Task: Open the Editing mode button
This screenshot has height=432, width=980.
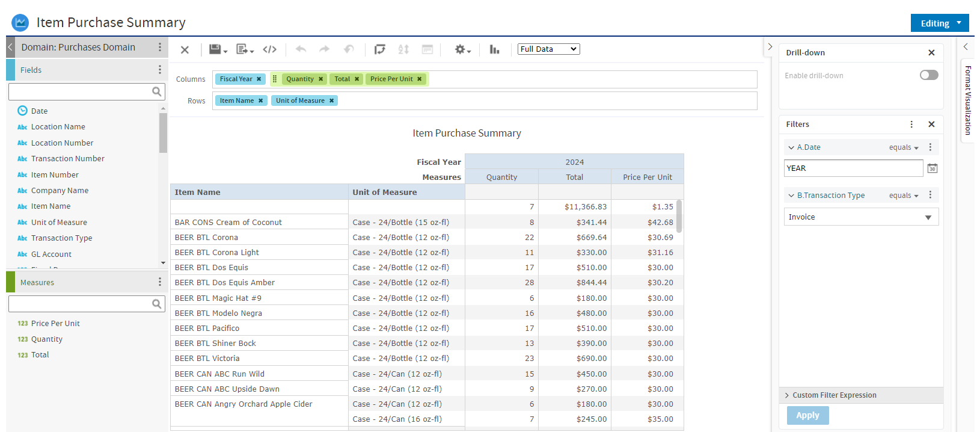Action: click(940, 23)
